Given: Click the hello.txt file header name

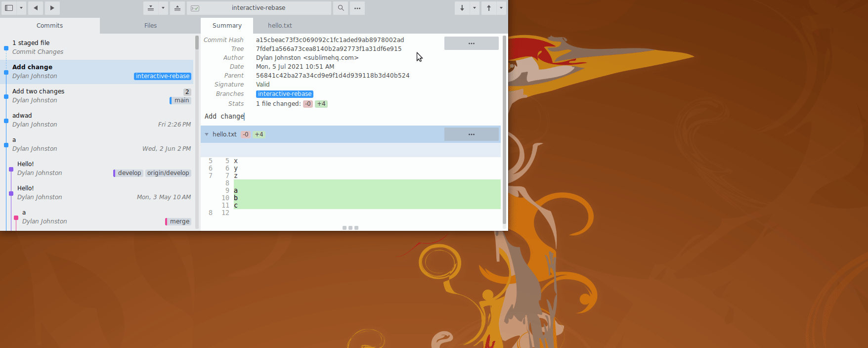Looking at the screenshot, I should click(224, 134).
